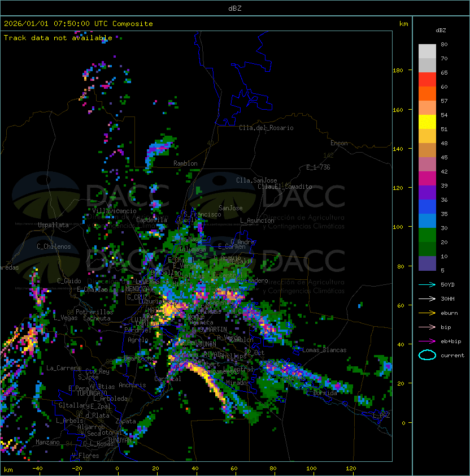Click the 'km' unit label at bottom left
Image resolution: width=470 pixels, height=476 pixels.
[x=8, y=470]
